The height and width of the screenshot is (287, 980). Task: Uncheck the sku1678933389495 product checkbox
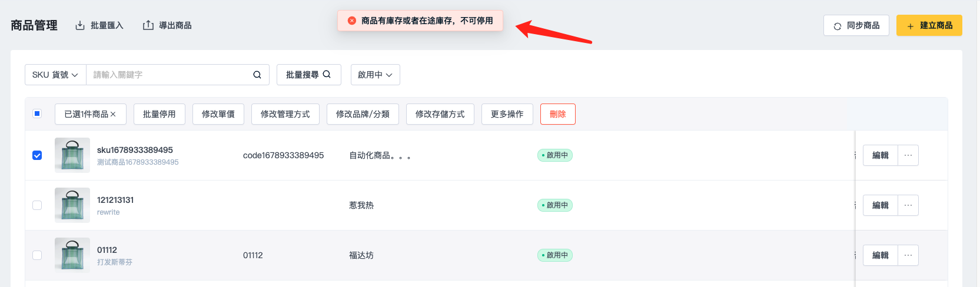click(x=37, y=155)
